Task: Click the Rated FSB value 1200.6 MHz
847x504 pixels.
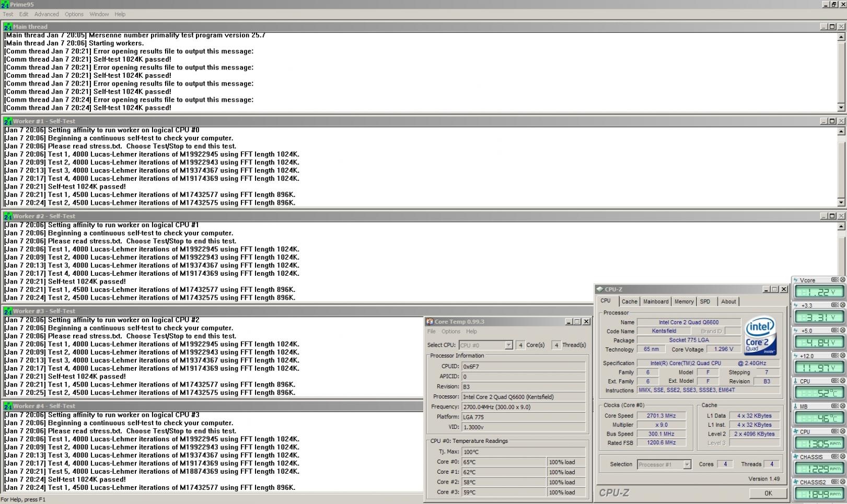Action: tap(662, 443)
